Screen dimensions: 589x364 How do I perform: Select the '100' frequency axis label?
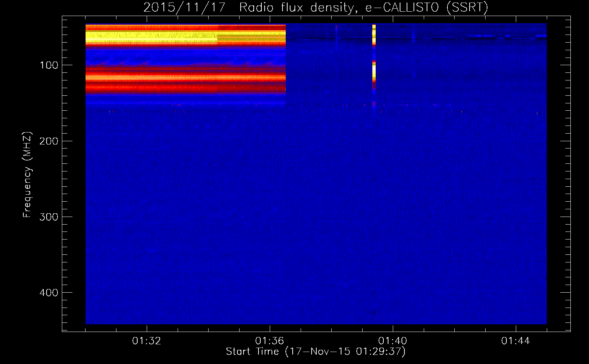pyautogui.click(x=49, y=65)
